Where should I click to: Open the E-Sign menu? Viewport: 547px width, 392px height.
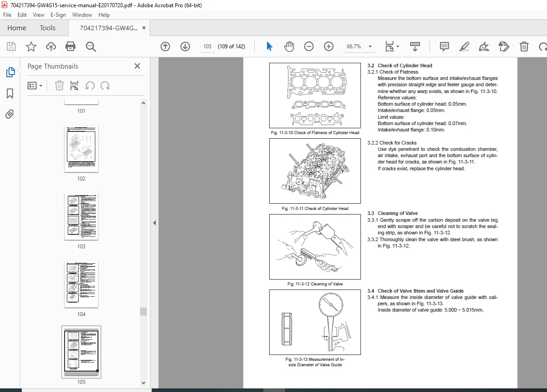[x=58, y=15]
